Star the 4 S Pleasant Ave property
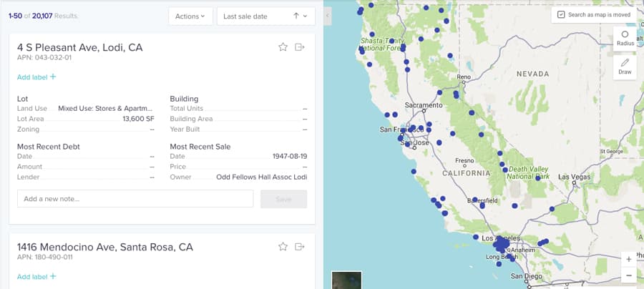The width and height of the screenshot is (644, 289). (283, 47)
